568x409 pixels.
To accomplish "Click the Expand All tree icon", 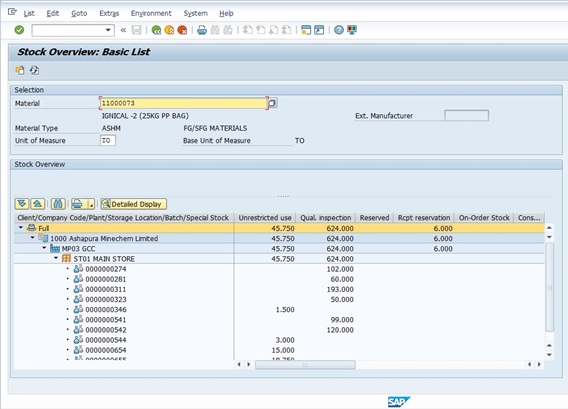I will coord(22,204).
